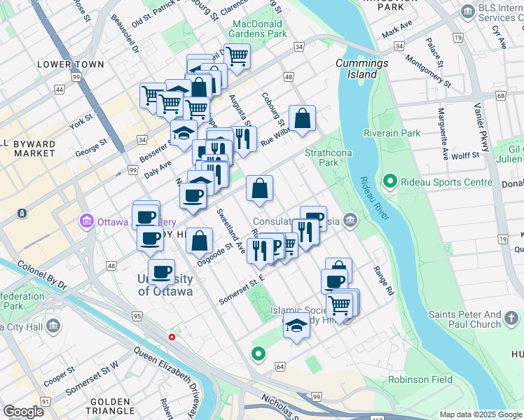This screenshot has height=420, width=524.
Task: Click the graduation cap marker by Besserer St
Action: [184, 136]
